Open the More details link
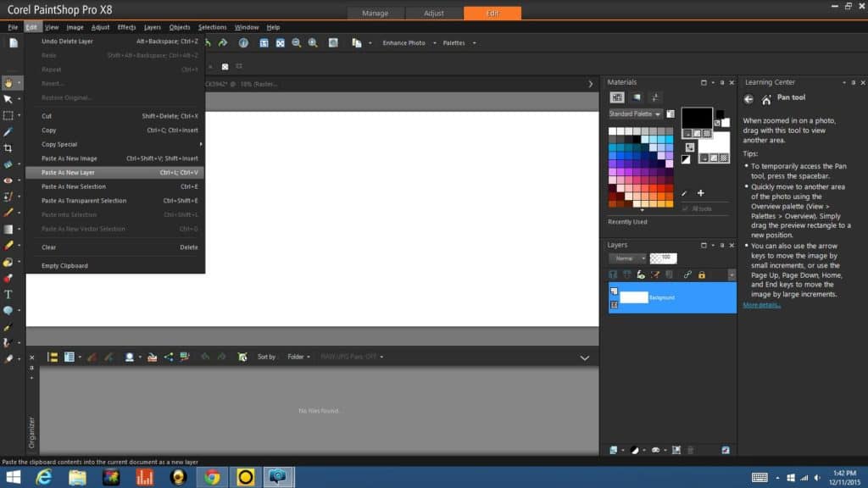Viewport: 868px width, 488px height. point(762,305)
